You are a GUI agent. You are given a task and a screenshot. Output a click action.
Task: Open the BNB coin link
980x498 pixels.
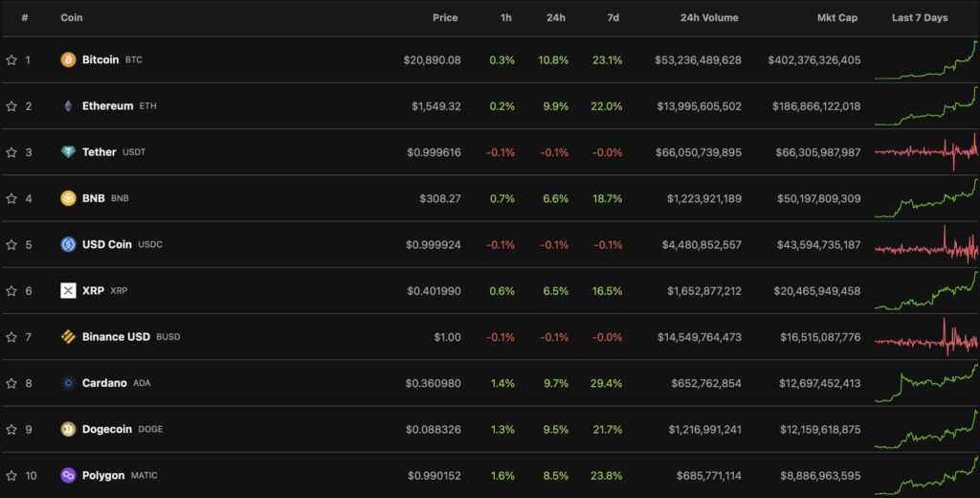click(94, 198)
